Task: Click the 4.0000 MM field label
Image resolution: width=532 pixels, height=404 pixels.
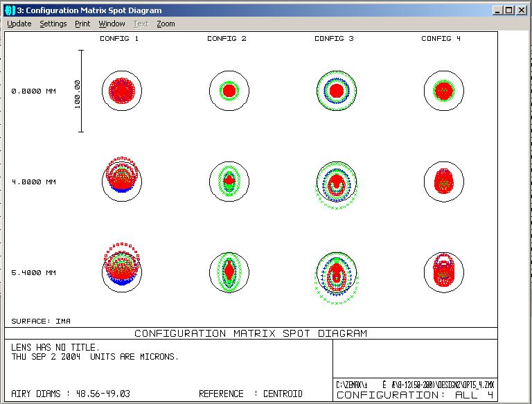Action: coord(33,182)
